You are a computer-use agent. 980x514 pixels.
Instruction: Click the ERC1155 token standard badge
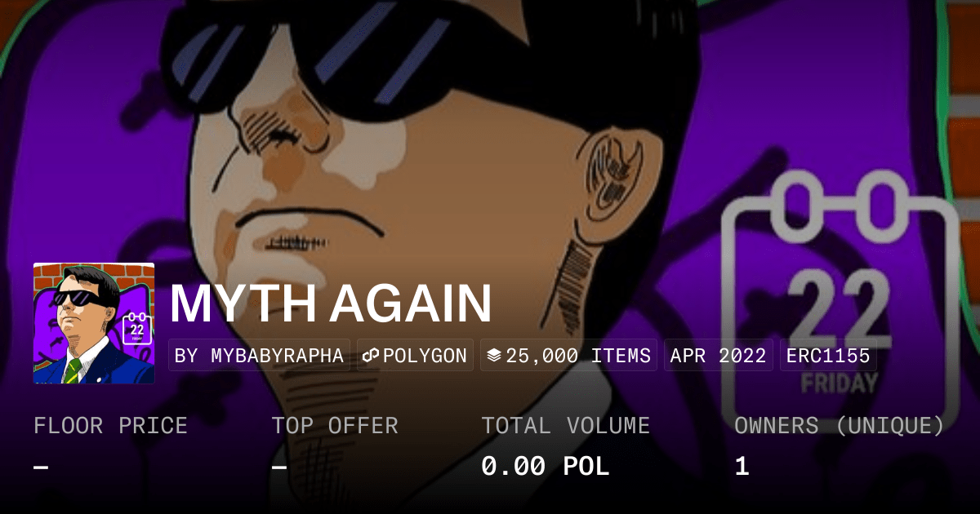tap(828, 356)
